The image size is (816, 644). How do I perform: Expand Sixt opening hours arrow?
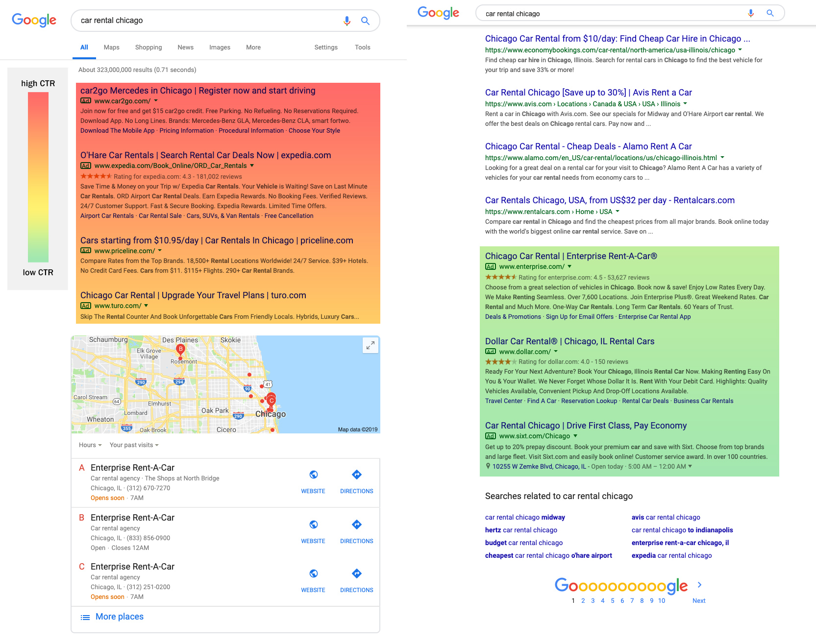pyautogui.click(x=690, y=466)
